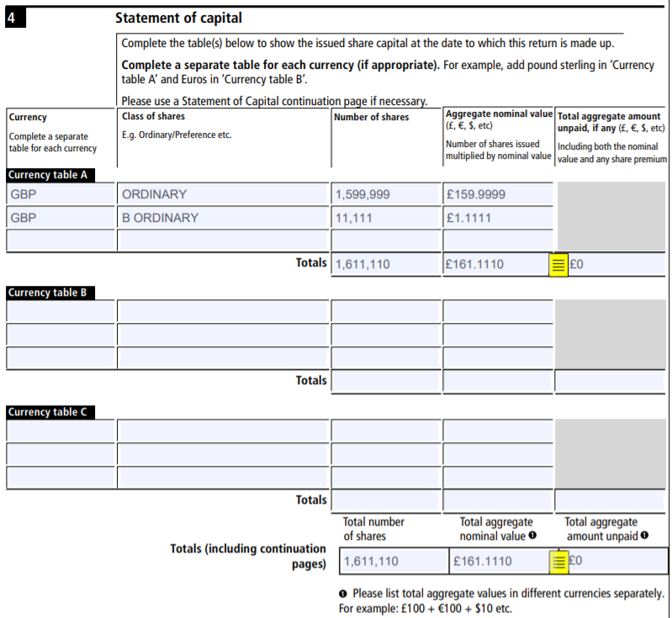Click the GBP currency field in the B ORDINARY row
The height and width of the screenshot is (618, 672).
point(61,218)
